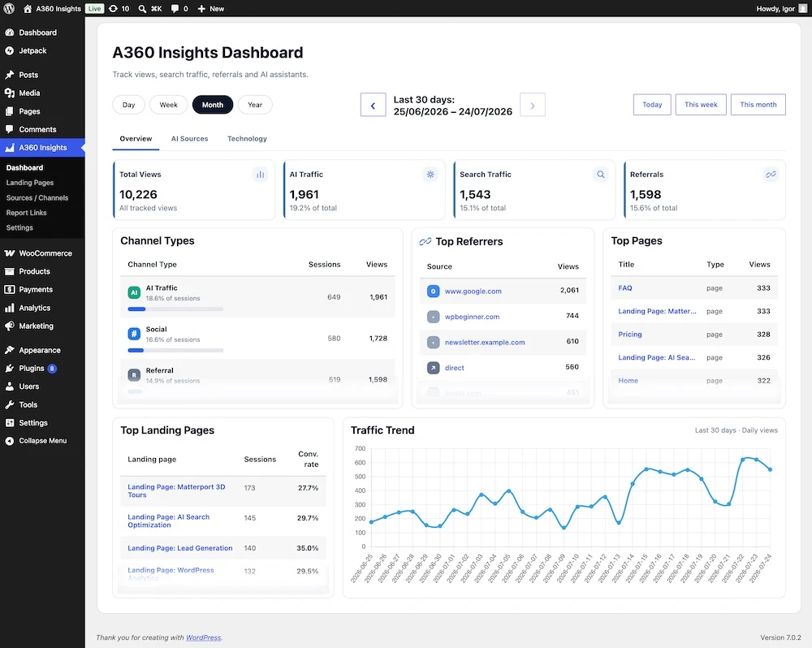Open the Pricing page link

[630, 334]
